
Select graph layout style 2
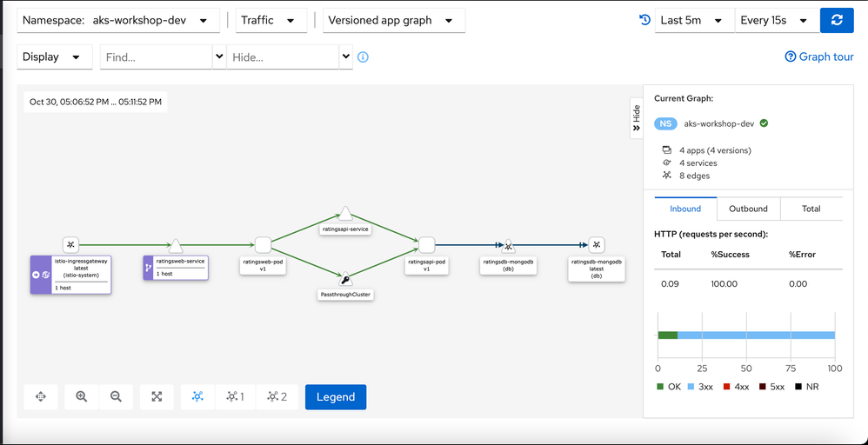277,396
